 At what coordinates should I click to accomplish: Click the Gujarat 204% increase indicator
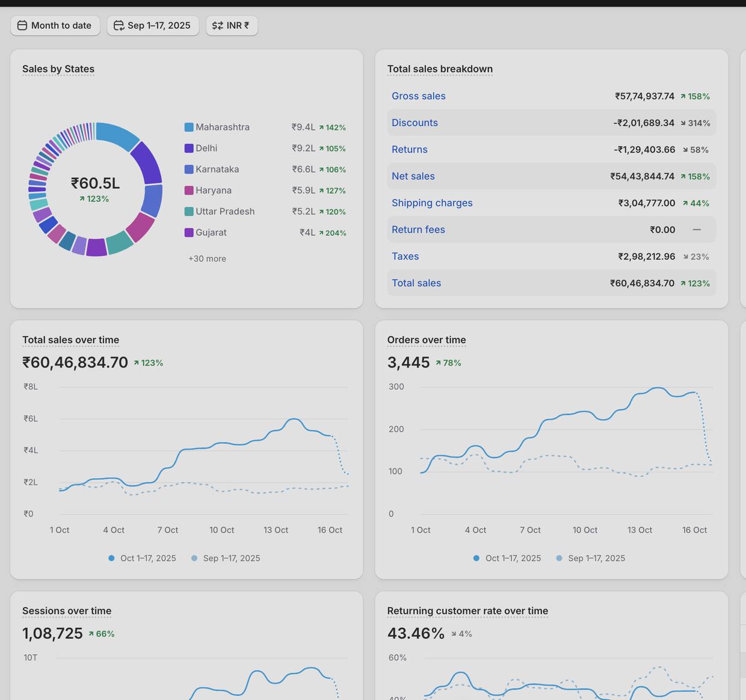[x=332, y=233]
